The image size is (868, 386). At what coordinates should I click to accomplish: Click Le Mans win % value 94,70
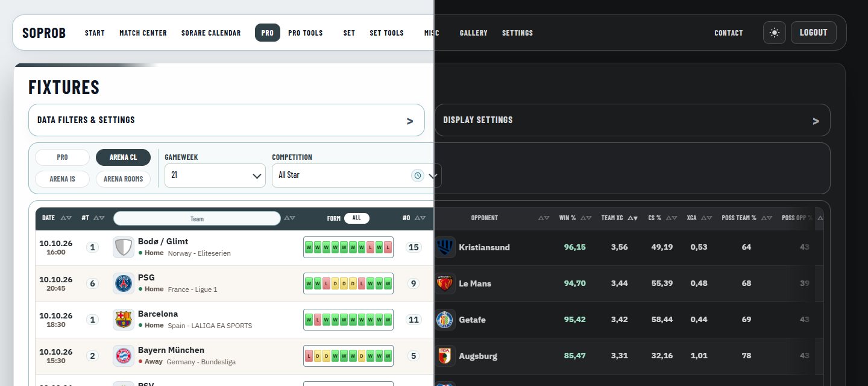click(574, 283)
